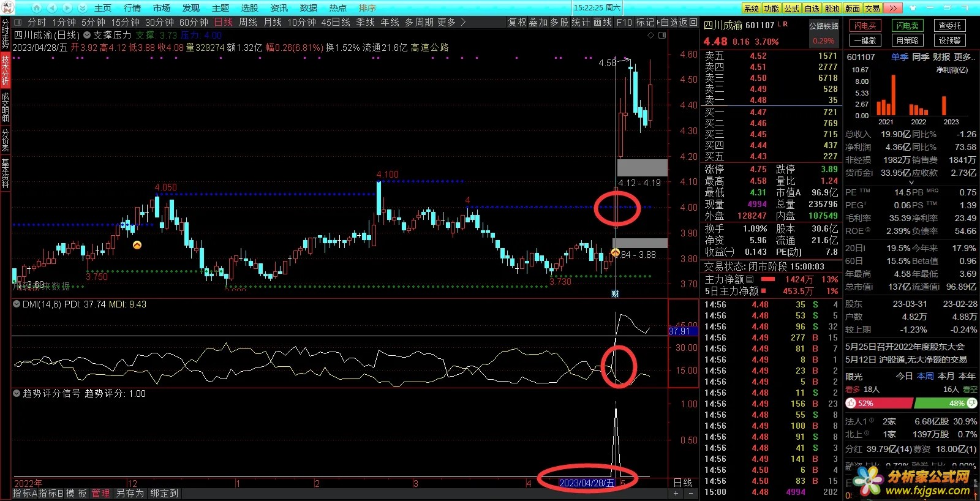Screen dimensions: 980x501
Task: Expand the chevron below 货币金 row
Action: coord(911,183)
